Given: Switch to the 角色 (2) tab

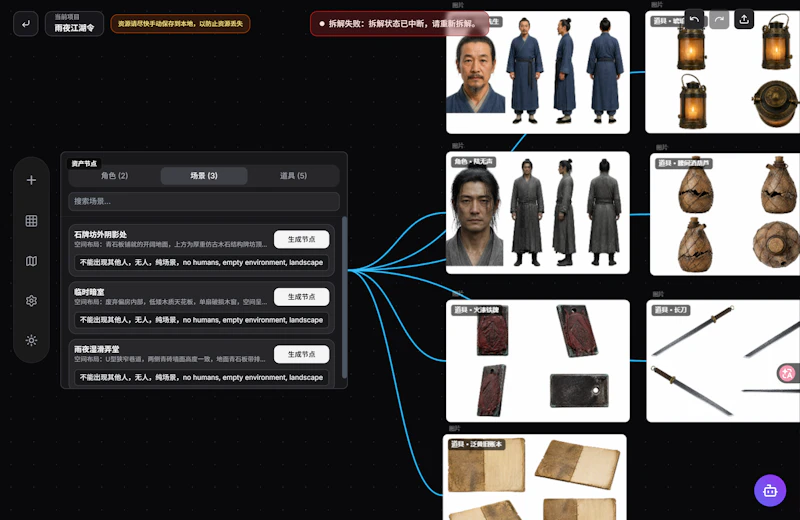Looking at the screenshot, I should pos(115,176).
